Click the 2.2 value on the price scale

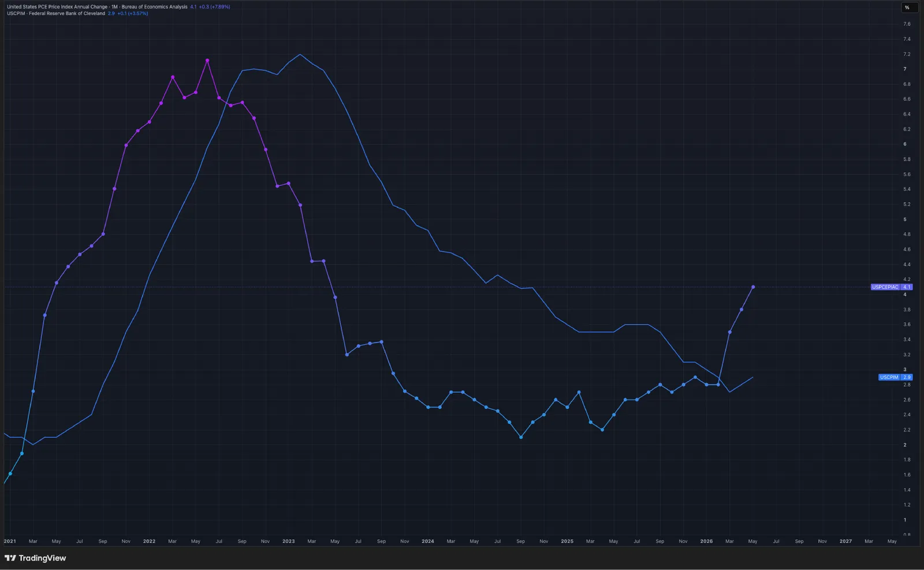[x=907, y=430]
